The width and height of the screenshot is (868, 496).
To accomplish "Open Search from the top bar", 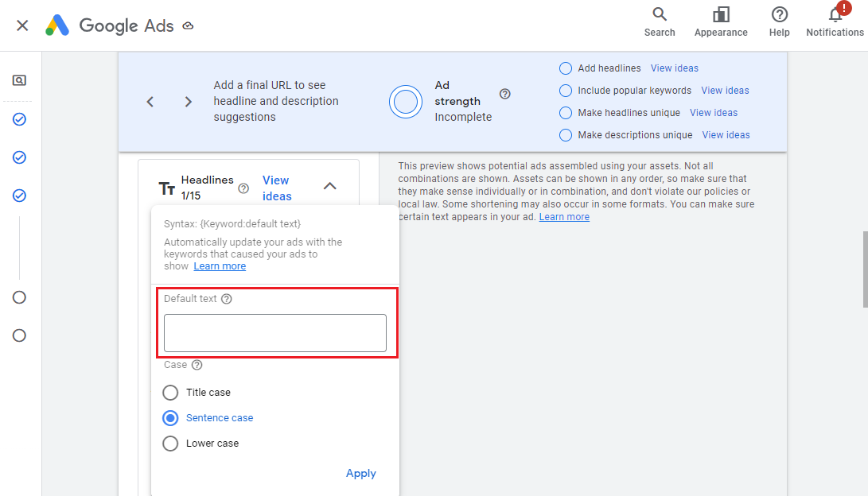I will coord(659,21).
